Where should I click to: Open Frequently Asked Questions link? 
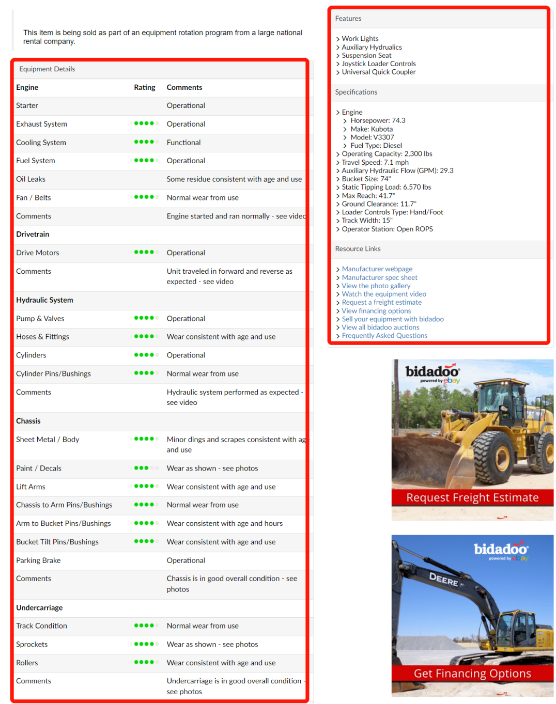point(384,336)
